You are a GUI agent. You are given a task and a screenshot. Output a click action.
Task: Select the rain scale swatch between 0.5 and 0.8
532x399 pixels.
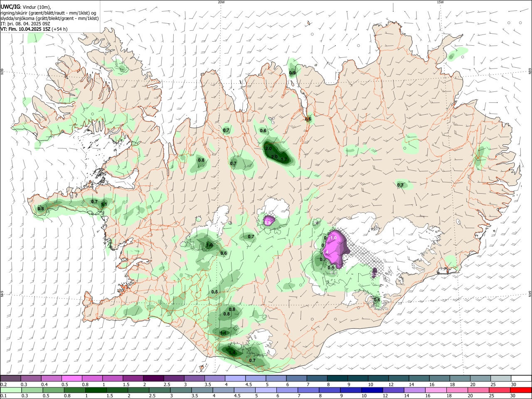(53, 390)
